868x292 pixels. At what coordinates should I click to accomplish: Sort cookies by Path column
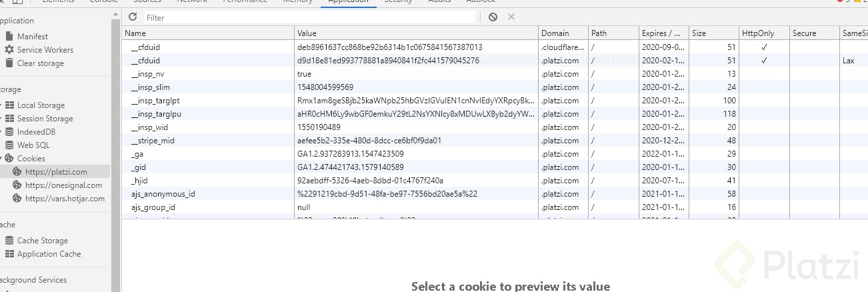point(613,33)
